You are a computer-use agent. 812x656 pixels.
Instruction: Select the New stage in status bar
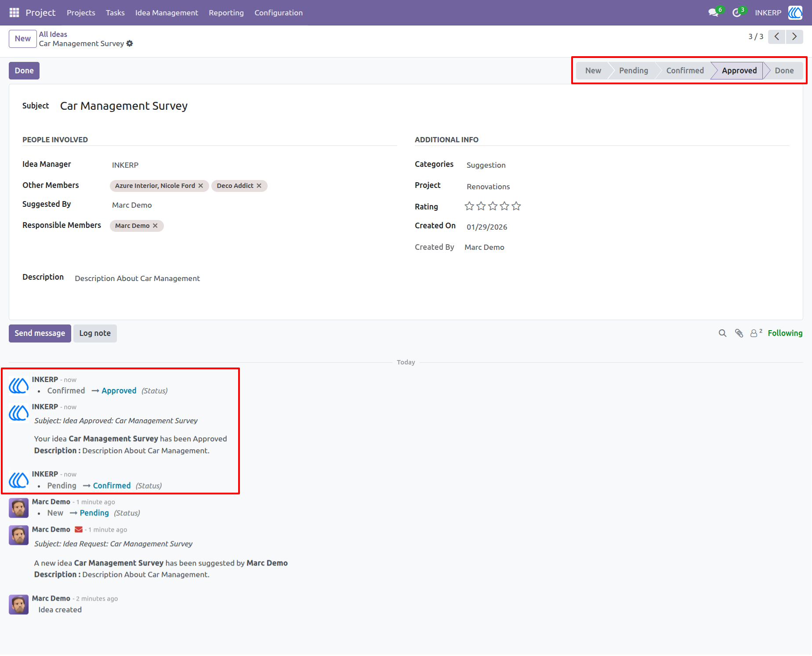tap(593, 71)
